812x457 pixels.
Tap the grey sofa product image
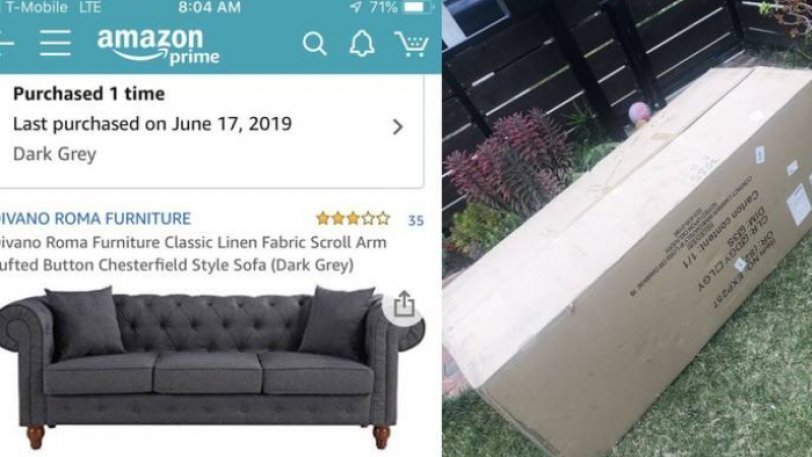211,367
